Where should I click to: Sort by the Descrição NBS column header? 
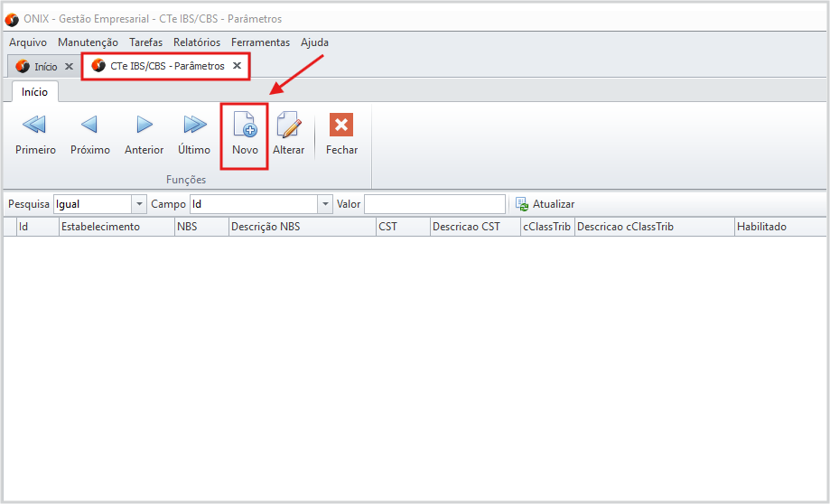tap(265, 227)
